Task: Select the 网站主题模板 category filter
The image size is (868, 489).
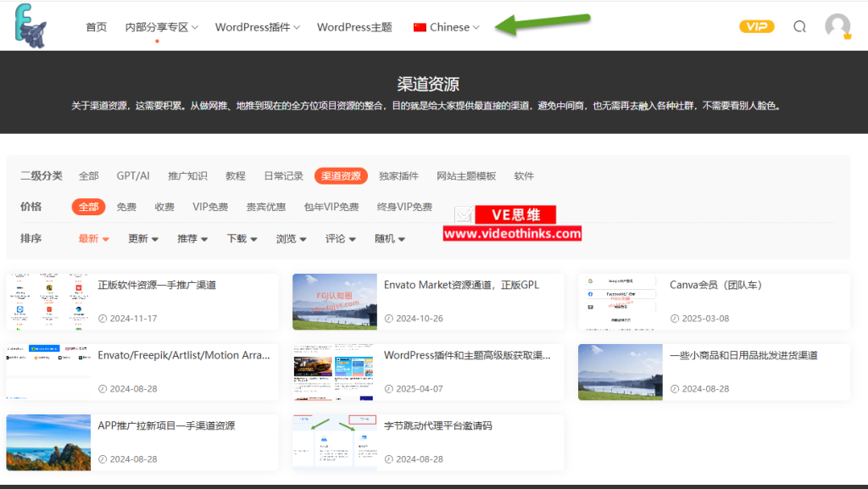Action: click(x=466, y=176)
